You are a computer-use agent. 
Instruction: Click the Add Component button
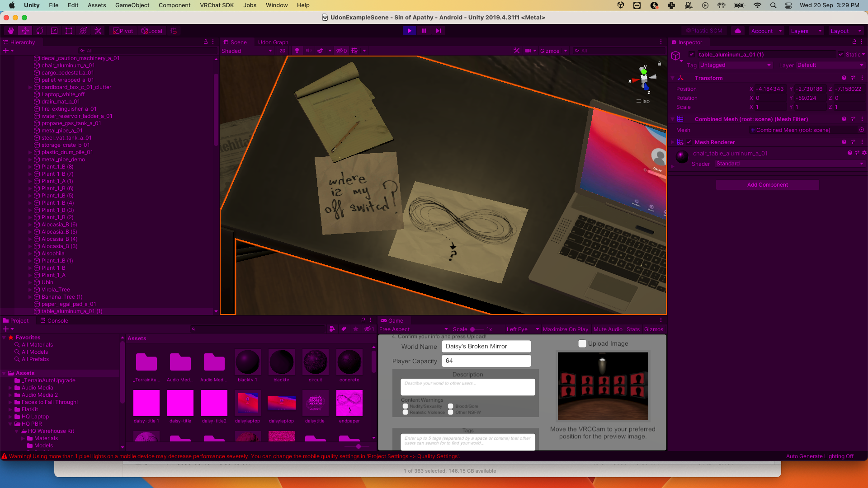[767, 184]
